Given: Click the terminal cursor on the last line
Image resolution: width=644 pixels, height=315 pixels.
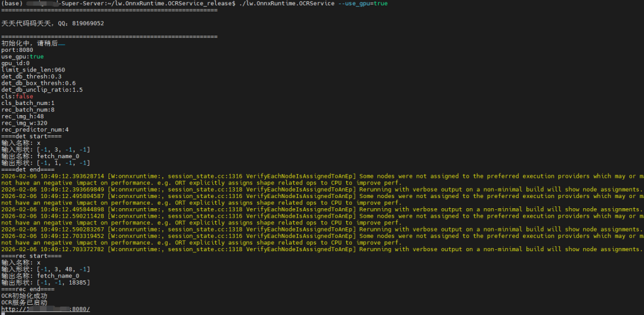Looking at the screenshot, I should pyautogui.click(x=3, y=314).
